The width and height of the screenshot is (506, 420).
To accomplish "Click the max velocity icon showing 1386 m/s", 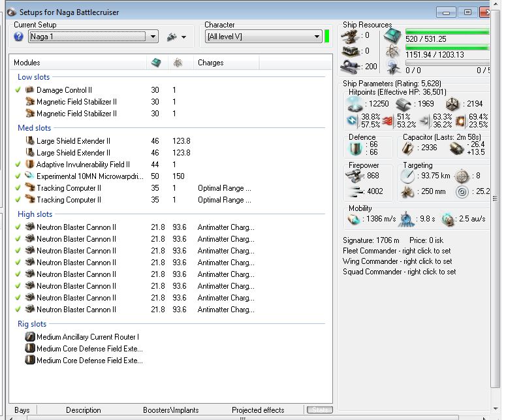I will tap(354, 219).
